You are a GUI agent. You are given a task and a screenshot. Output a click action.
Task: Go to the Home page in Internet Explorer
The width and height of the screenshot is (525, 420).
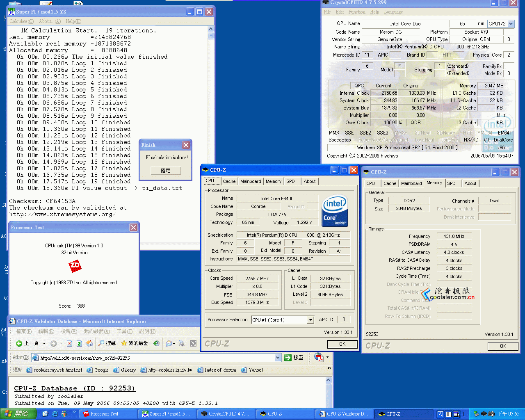(89, 343)
